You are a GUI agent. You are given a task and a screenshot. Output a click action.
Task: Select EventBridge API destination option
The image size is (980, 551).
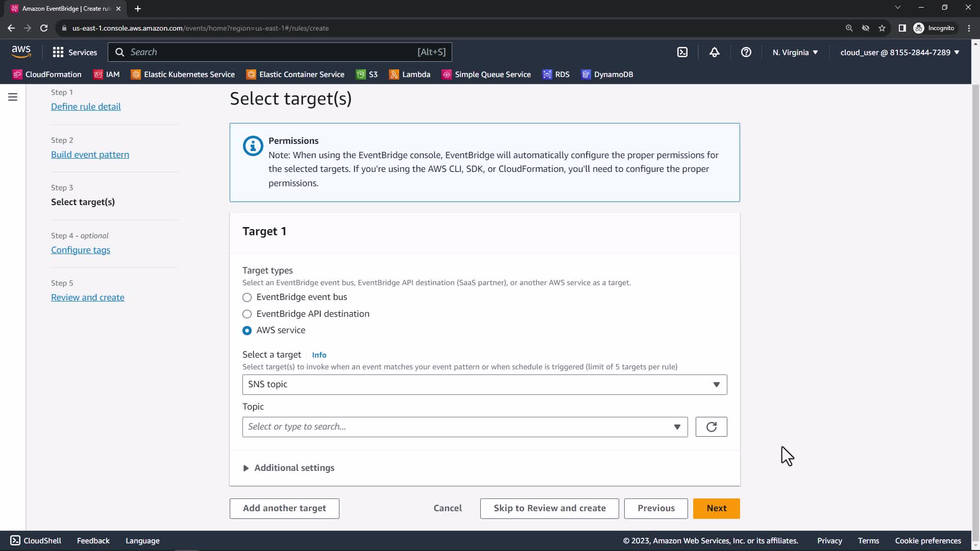pos(247,314)
